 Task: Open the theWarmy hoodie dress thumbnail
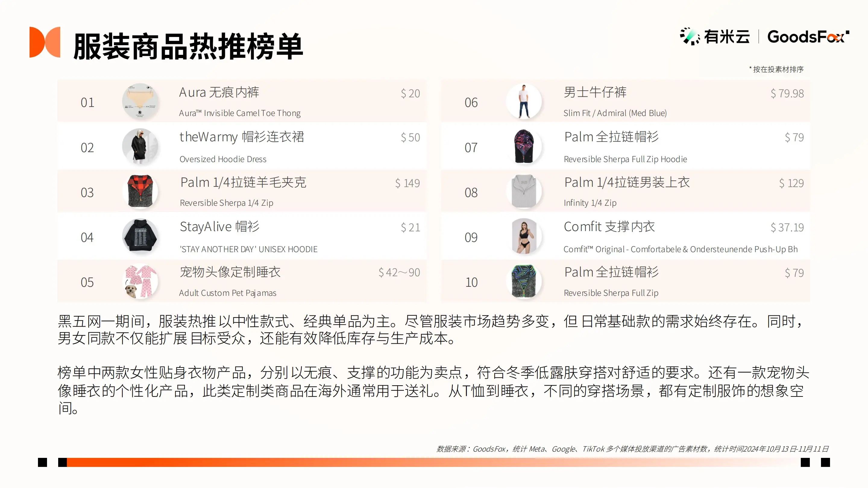tap(140, 146)
